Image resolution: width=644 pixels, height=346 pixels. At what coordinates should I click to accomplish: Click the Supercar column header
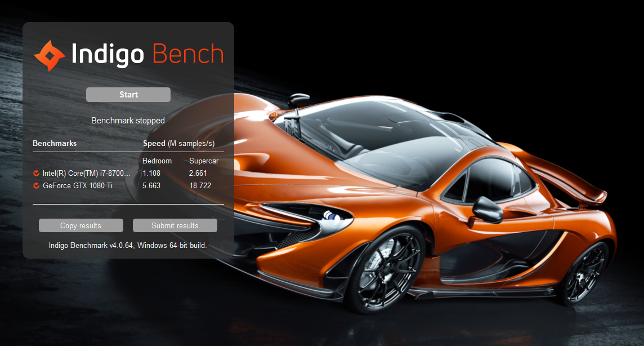pos(204,161)
